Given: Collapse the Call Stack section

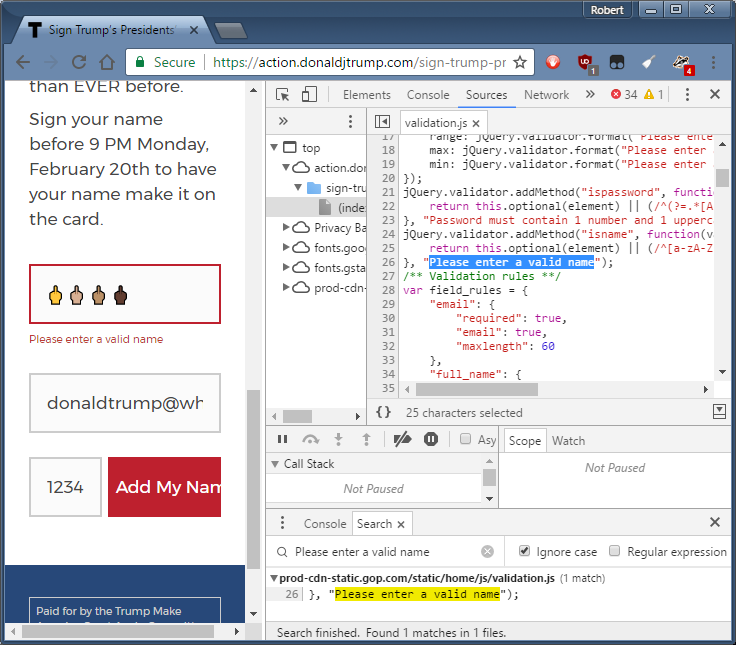Looking at the screenshot, I should 275,464.
